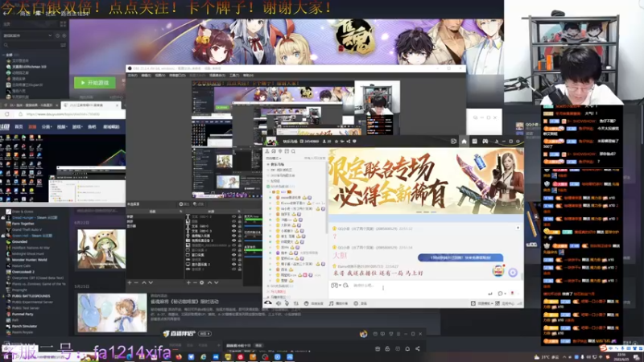
Task: Open the 帮助 menu in OBS
Action: tap(248, 76)
